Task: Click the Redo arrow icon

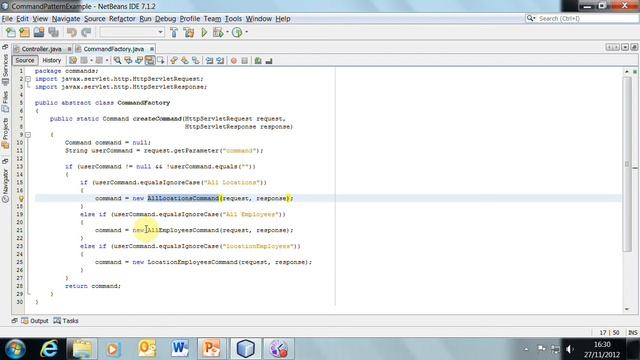Action: 86,32
